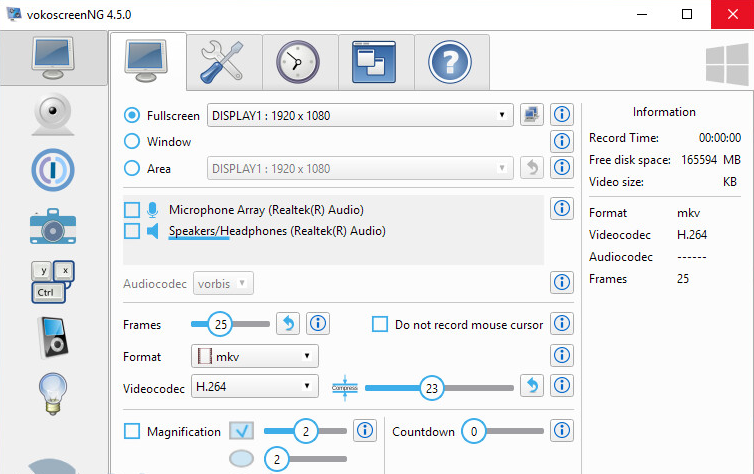Enable the Microphone Array audio checkbox
Screen dimensions: 754x474
pos(132,210)
